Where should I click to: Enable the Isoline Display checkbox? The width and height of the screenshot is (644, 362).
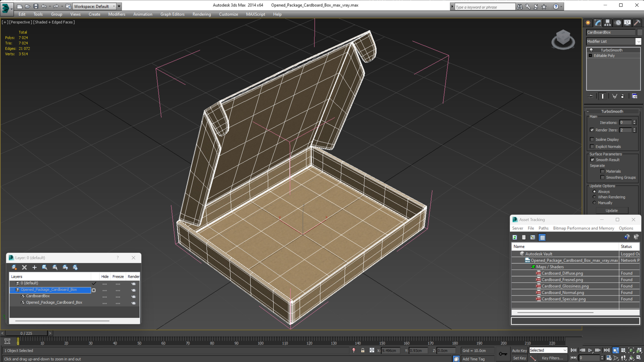point(592,139)
